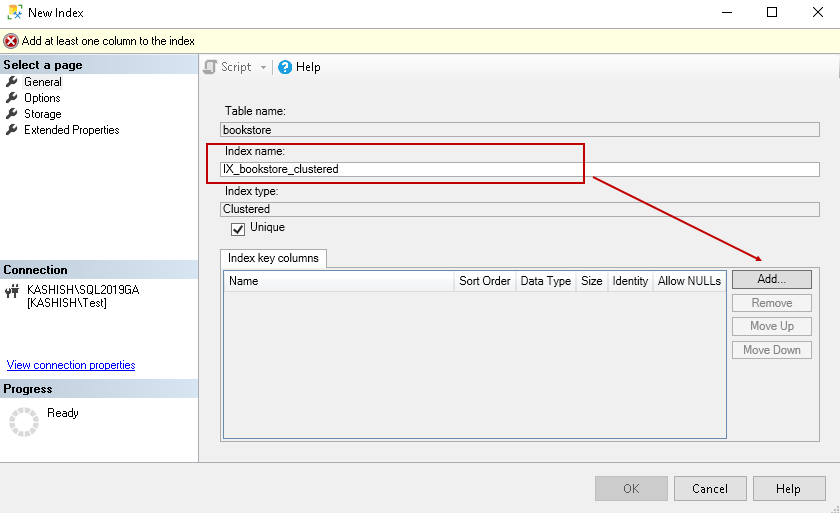Click the blue Help question-mark icon
The height and width of the screenshot is (513, 840).
tap(285, 67)
